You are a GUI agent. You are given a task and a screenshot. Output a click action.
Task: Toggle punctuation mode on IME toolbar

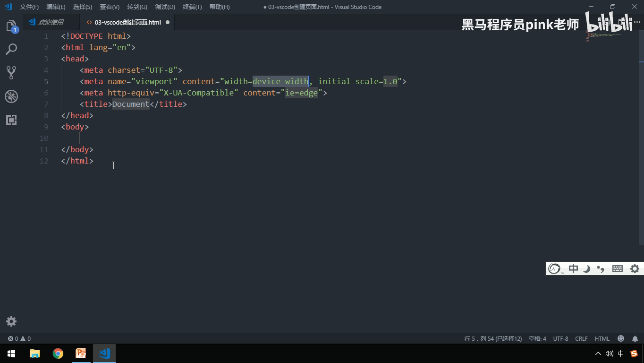click(601, 268)
